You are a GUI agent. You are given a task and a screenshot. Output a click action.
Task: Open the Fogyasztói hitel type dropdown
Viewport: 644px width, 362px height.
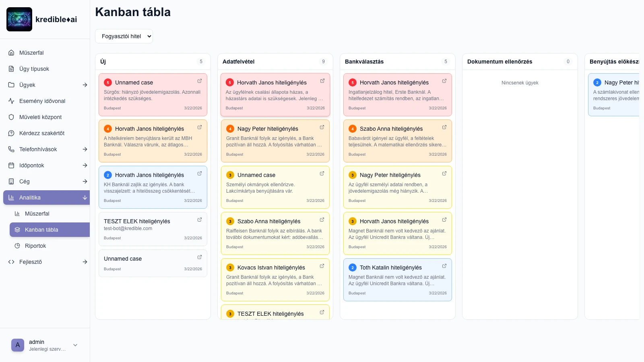(x=124, y=36)
